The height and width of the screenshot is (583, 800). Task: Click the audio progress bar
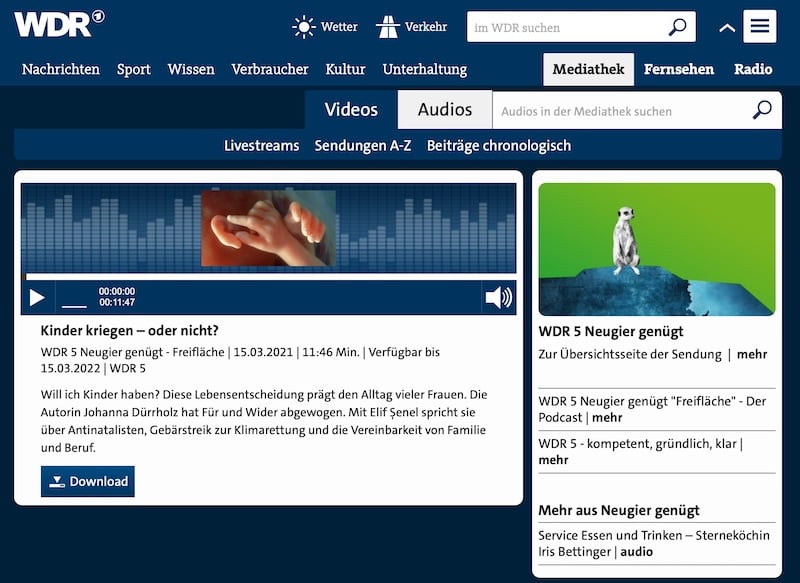270,277
